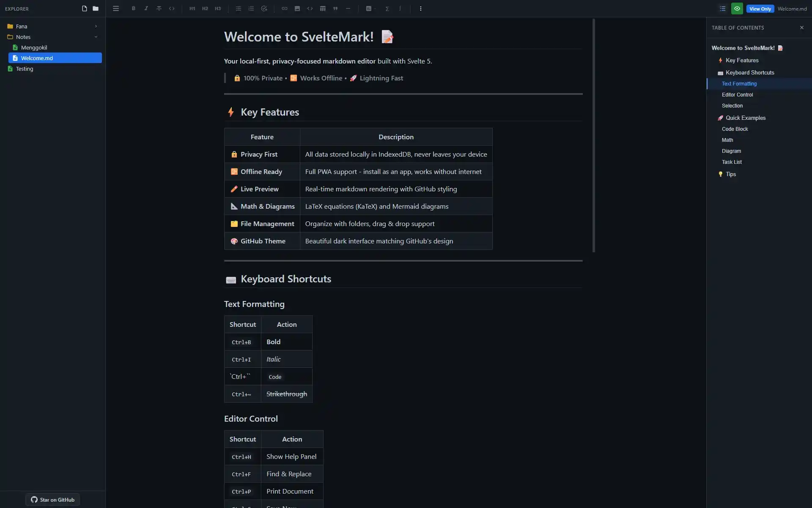
Task: Open the more options kebab menu
Action: click(x=421, y=8)
